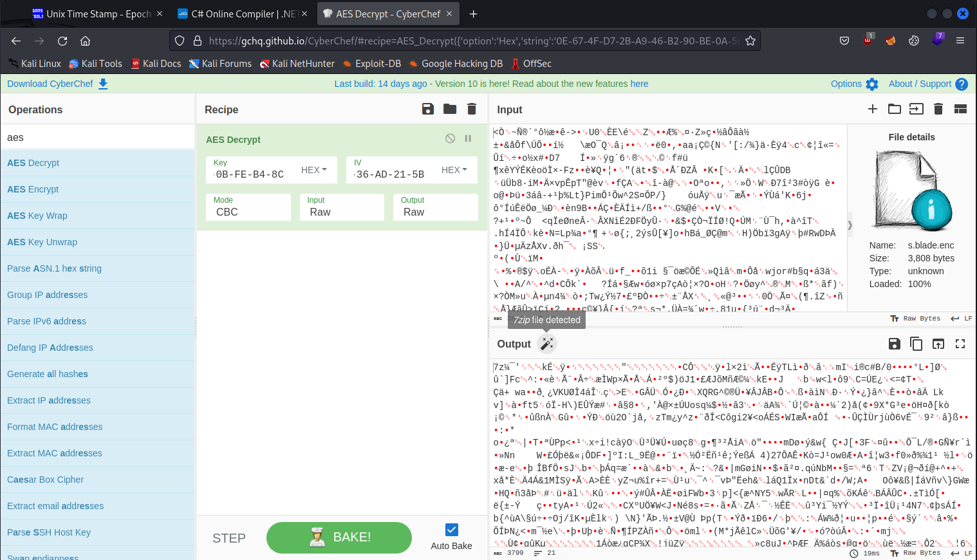Clear the Input with the trash icon

click(938, 109)
